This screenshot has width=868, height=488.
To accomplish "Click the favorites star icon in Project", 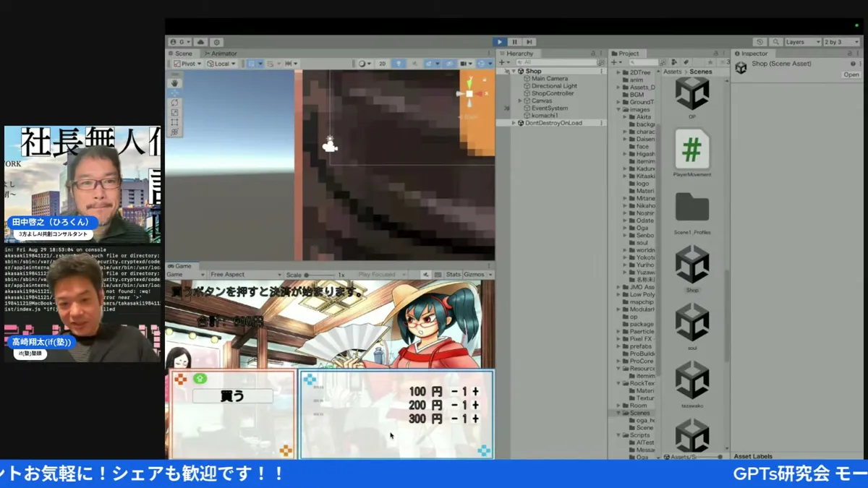I will click(710, 63).
